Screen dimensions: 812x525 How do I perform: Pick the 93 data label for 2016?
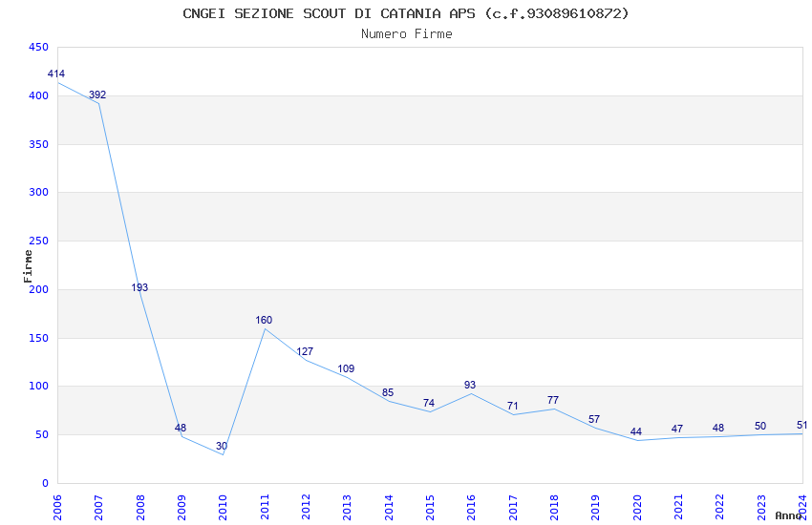pos(470,386)
